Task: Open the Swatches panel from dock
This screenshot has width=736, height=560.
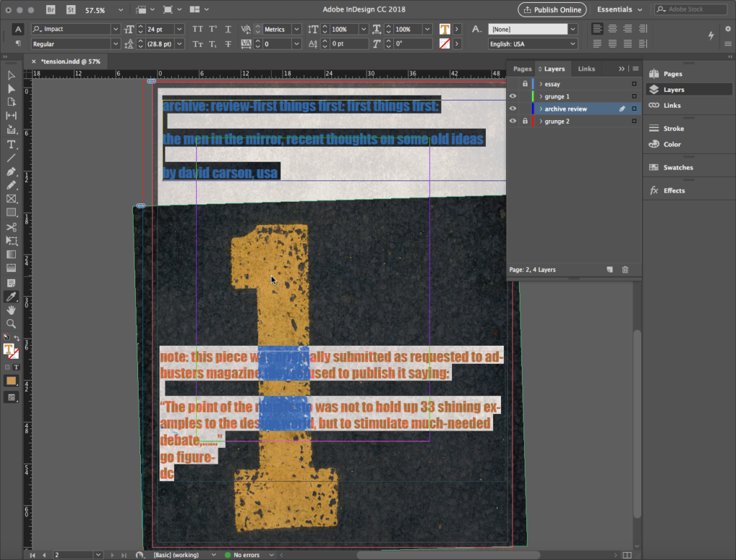Action: pyautogui.click(x=678, y=167)
